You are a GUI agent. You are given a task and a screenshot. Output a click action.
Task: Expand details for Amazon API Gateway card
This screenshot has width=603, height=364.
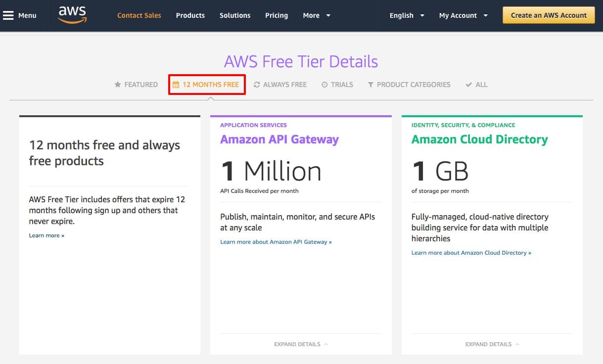click(x=301, y=344)
